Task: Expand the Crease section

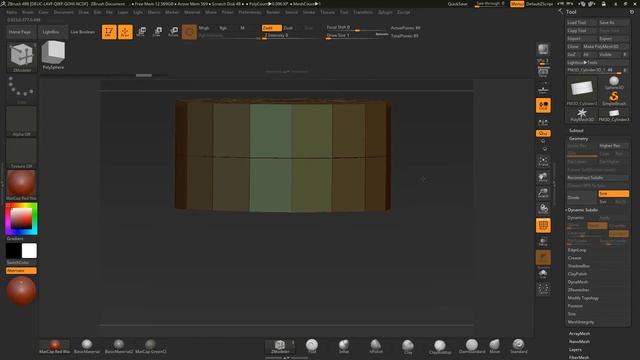Action: click(574, 258)
